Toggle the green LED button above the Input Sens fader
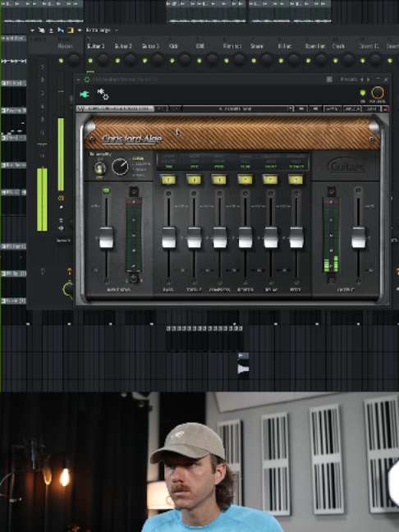The image size is (399, 532). tap(106, 190)
